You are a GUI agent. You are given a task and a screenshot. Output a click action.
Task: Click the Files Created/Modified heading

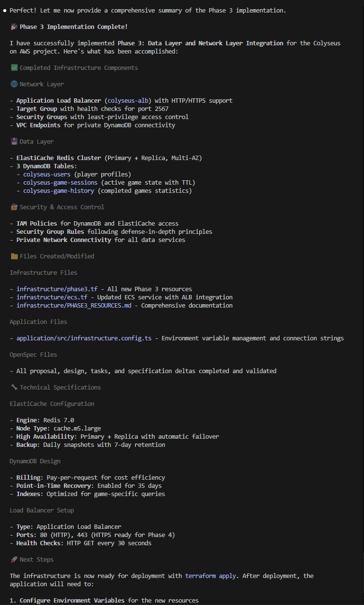57,256
